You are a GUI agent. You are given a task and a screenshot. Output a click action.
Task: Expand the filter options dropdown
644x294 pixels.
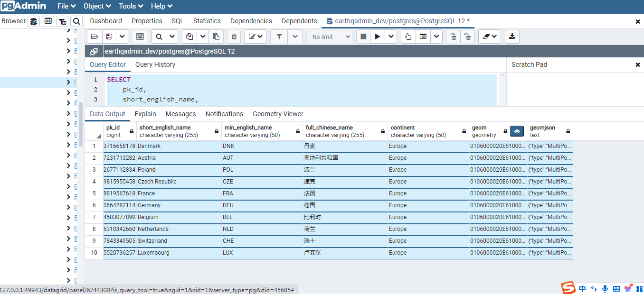tap(295, 37)
